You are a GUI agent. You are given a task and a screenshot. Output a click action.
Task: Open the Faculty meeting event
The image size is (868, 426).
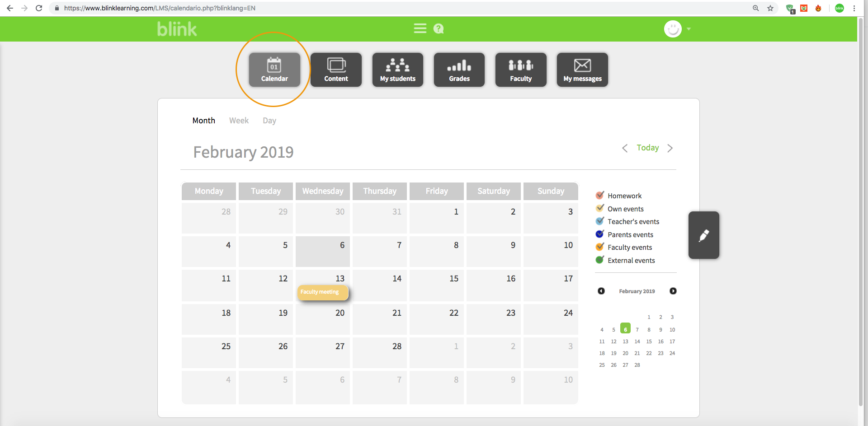pos(322,292)
